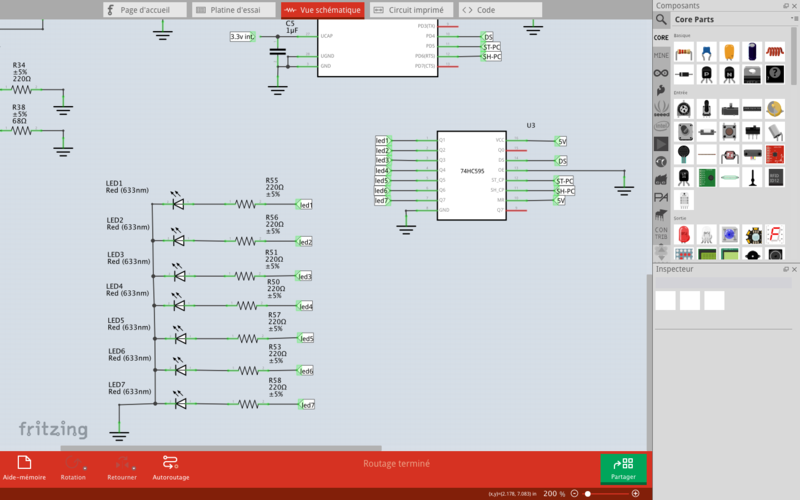Click the Retourner flip icon
The image size is (800, 500).
[x=122, y=466]
